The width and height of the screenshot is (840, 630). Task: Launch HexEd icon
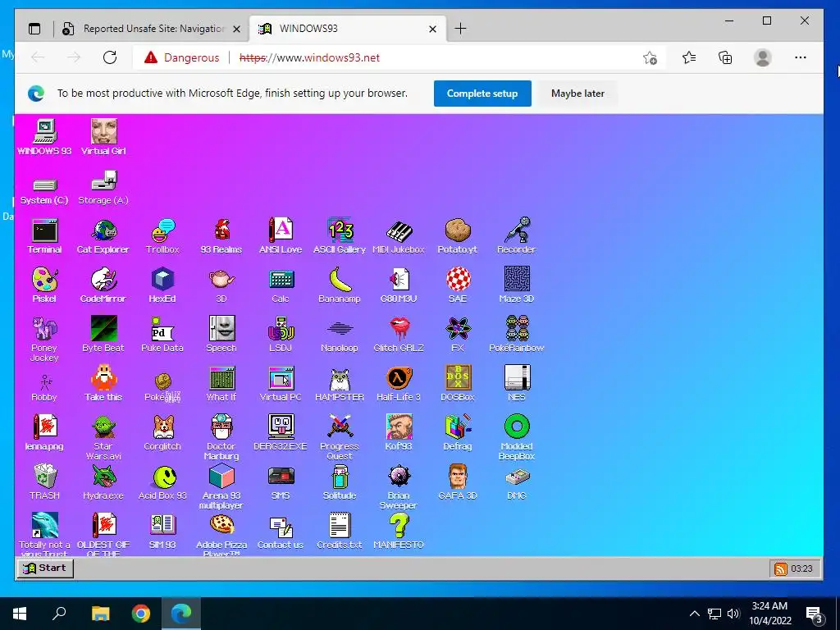(x=162, y=285)
